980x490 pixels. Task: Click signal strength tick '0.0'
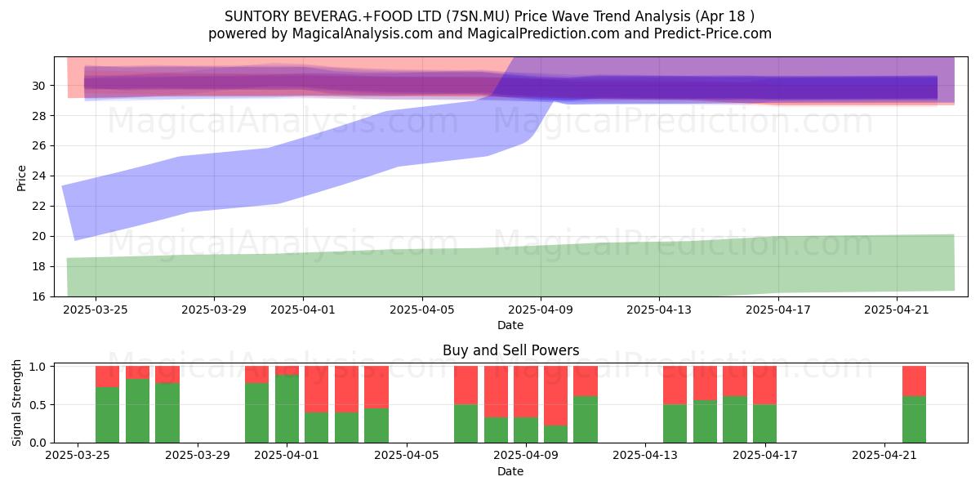pyautogui.click(x=38, y=443)
